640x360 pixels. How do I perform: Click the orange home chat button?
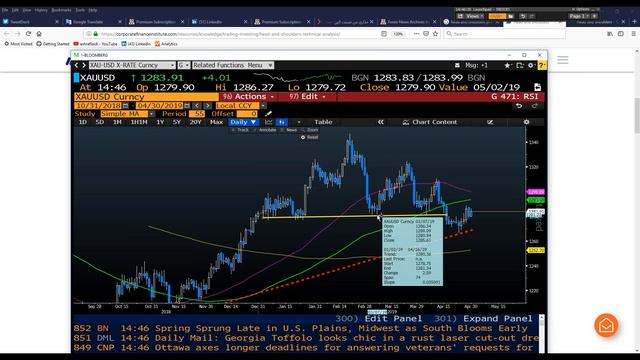pos(606,325)
